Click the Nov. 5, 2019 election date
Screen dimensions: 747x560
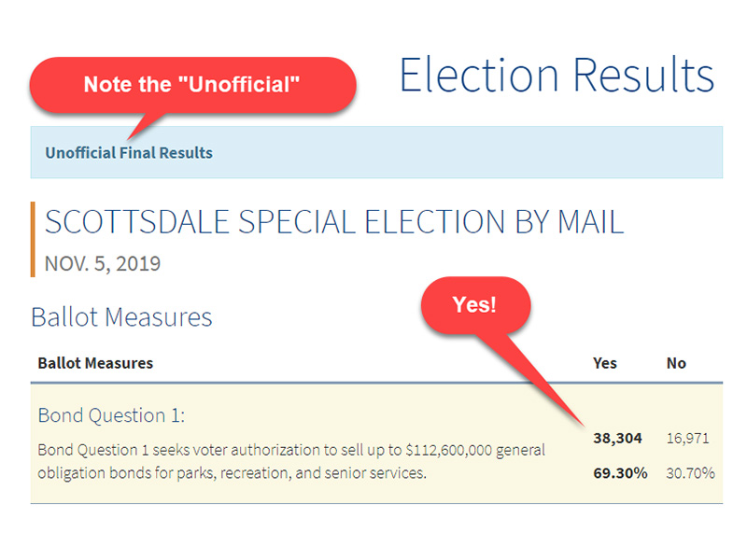pos(103,263)
